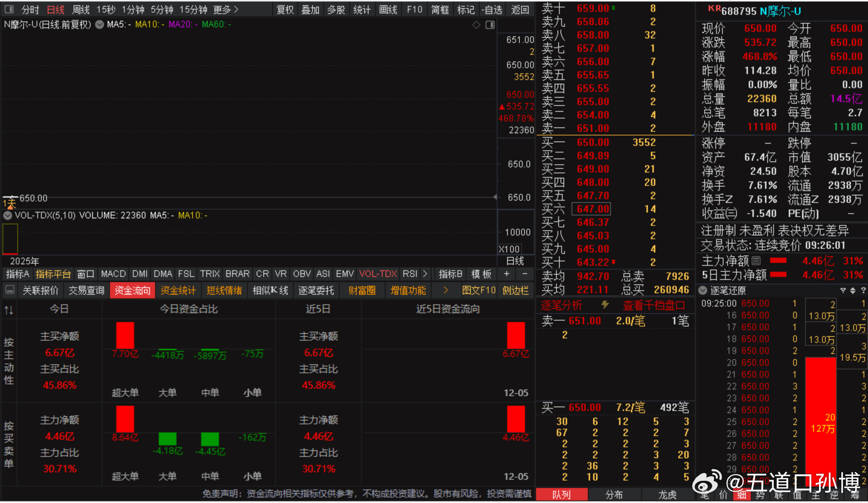Image resolution: width=868 pixels, height=503 pixels.
Task: Click the 三 marker beside 收益
Action: coord(733,214)
